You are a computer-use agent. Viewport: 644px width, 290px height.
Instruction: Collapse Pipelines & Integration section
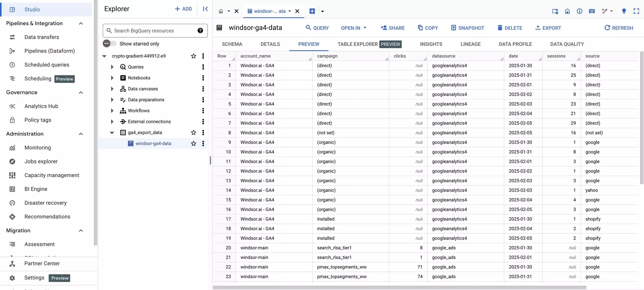81,23
